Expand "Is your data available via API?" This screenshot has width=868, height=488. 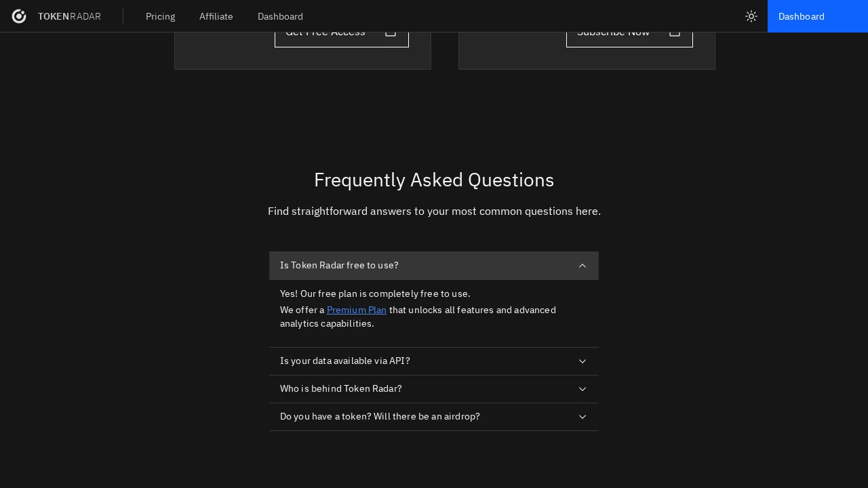pos(434,361)
